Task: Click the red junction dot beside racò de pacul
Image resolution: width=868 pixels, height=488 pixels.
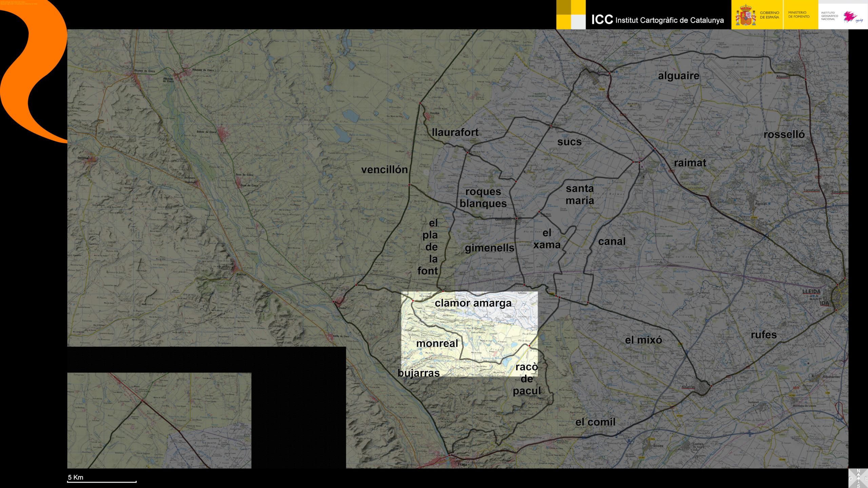Action: (x=529, y=346)
